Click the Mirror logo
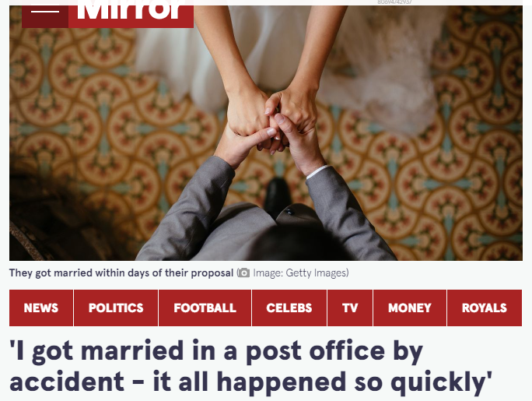This screenshot has width=532, height=401. (x=131, y=13)
